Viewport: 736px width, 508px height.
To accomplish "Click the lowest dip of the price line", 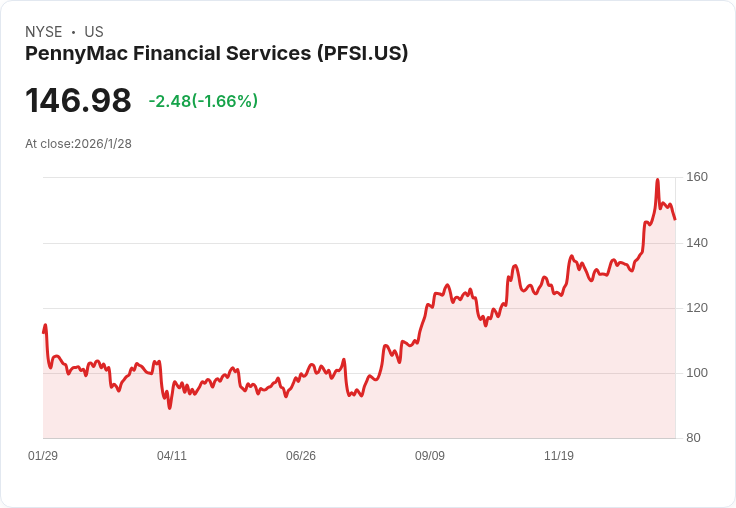I will [170, 408].
